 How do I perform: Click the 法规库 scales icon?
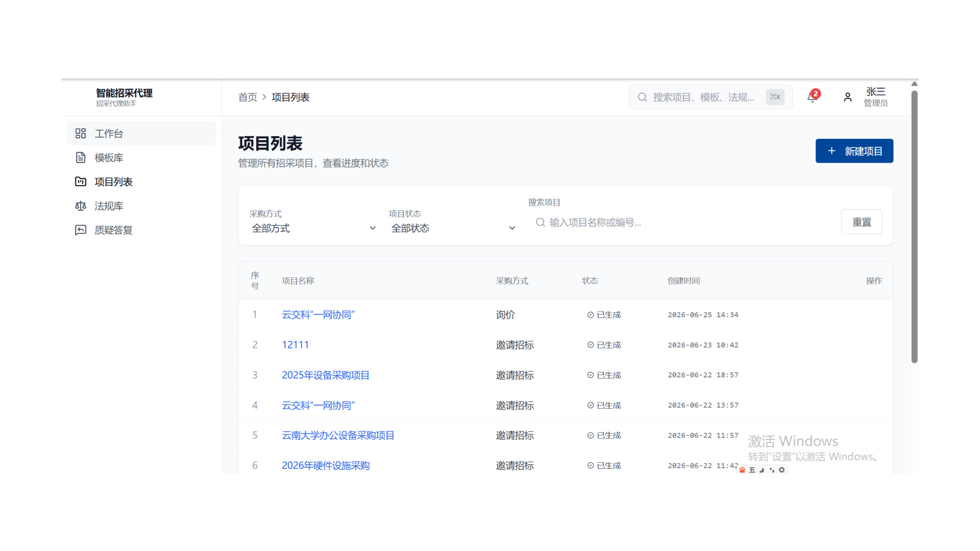pos(81,206)
